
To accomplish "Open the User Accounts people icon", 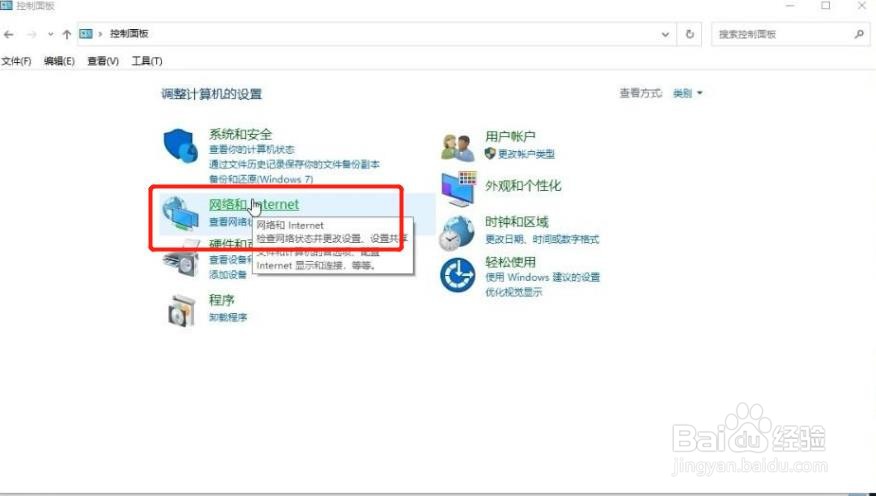I will (458, 147).
